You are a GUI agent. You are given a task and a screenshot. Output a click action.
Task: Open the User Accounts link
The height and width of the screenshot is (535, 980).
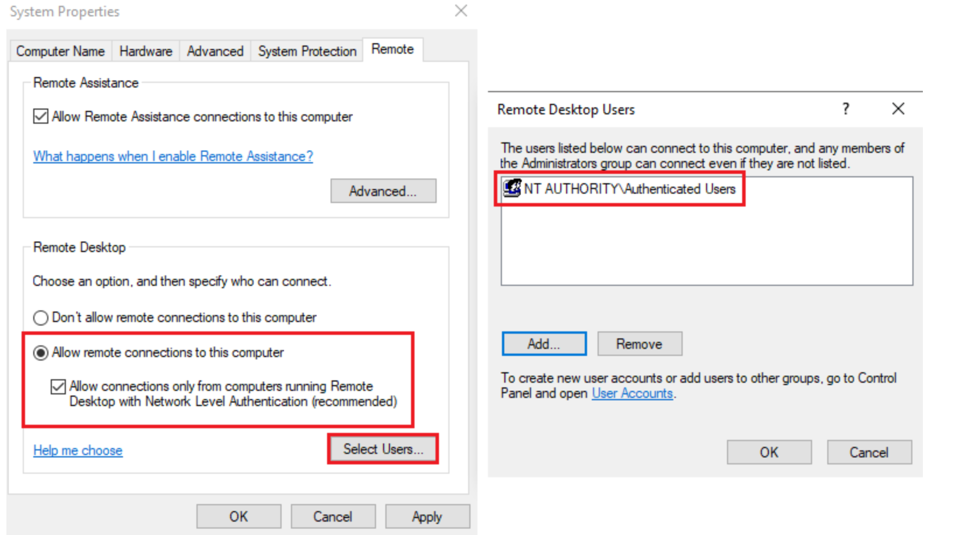pos(632,393)
